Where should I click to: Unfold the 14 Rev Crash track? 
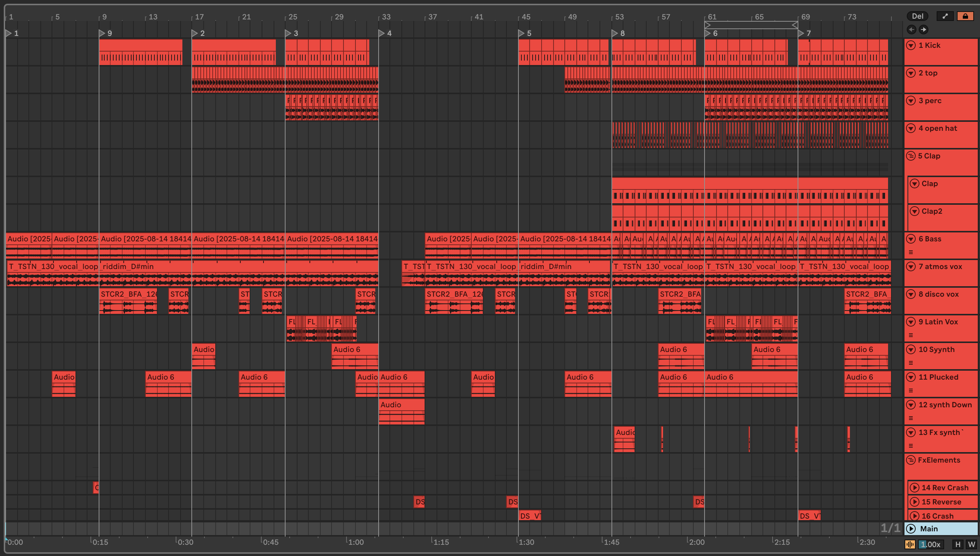[914, 488]
